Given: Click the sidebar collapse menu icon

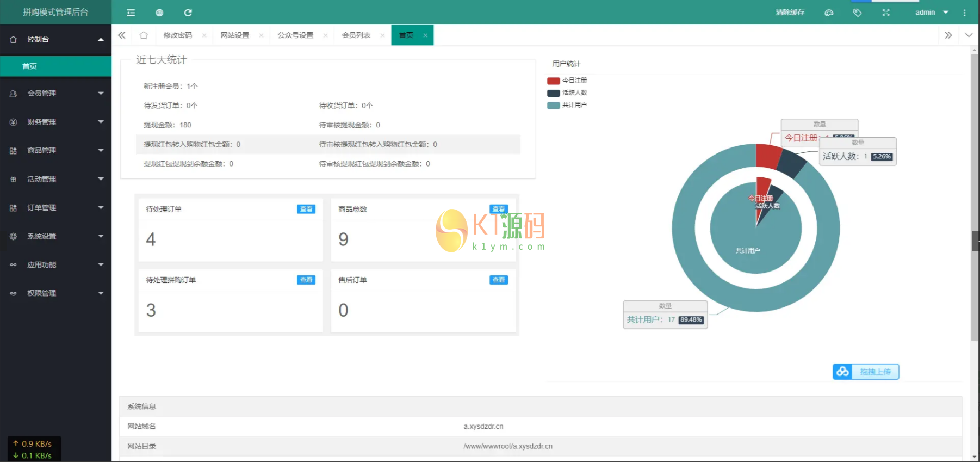Looking at the screenshot, I should pyautogui.click(x=131, y=13).
